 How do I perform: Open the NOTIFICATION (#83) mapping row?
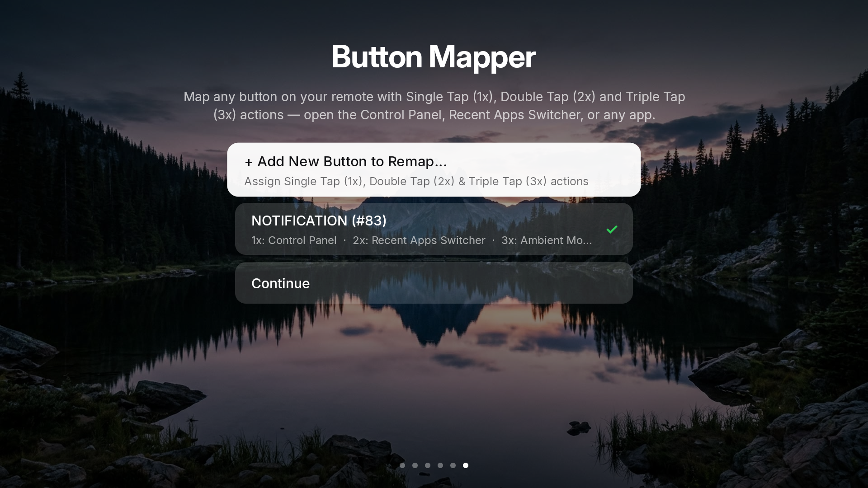[x=434, y=229]
